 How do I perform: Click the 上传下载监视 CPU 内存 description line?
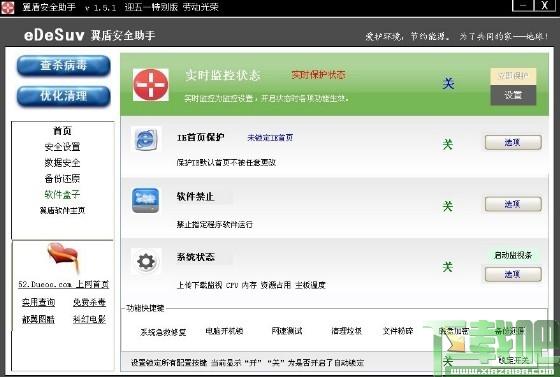point(251,285)
